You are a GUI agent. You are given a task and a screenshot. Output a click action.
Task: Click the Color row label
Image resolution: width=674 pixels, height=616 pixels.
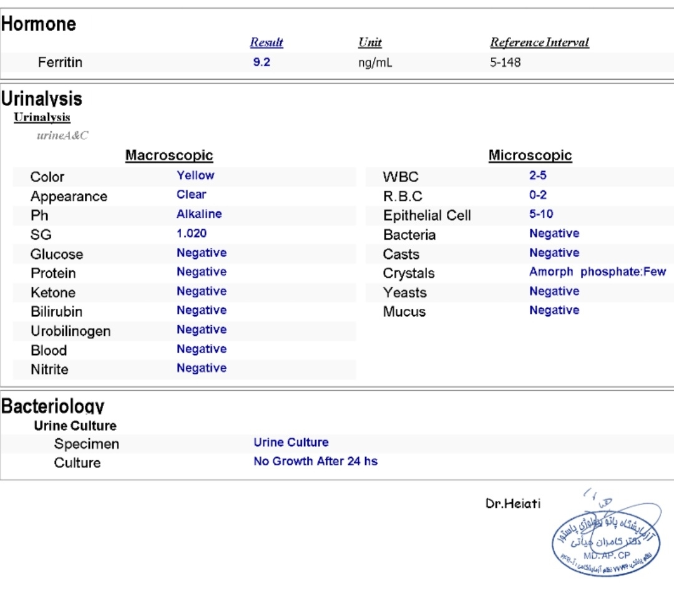tap(47, 177)
